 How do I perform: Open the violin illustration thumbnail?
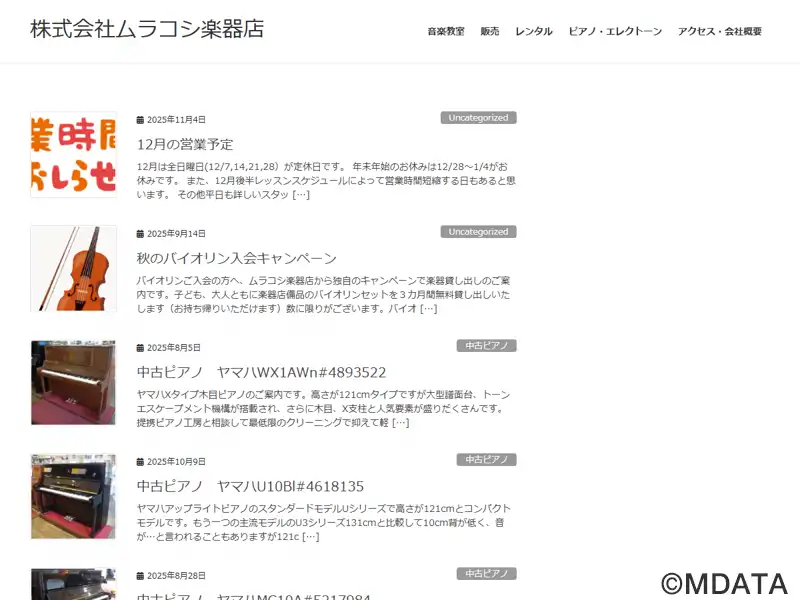pos(73,268)
